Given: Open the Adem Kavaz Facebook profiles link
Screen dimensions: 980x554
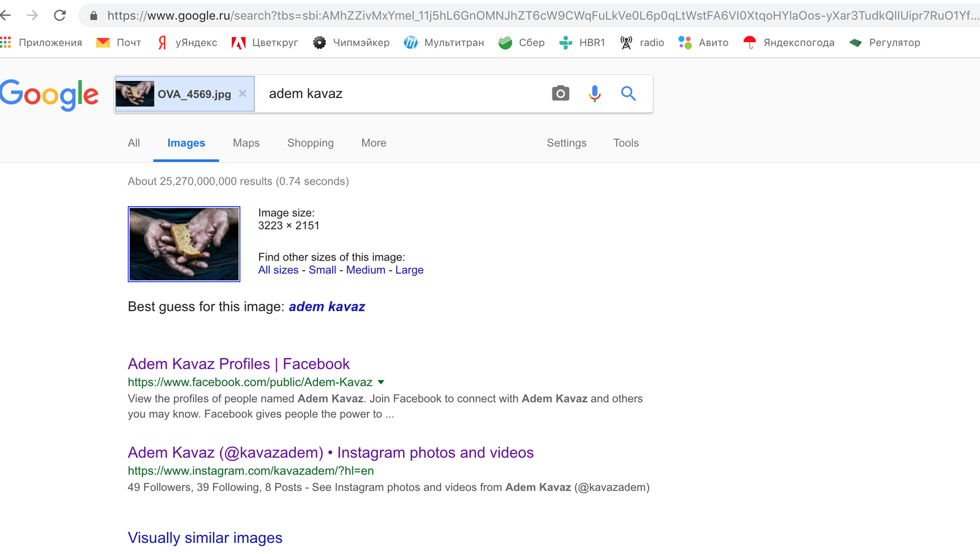Looking at the screenshot, I should 238,364.
